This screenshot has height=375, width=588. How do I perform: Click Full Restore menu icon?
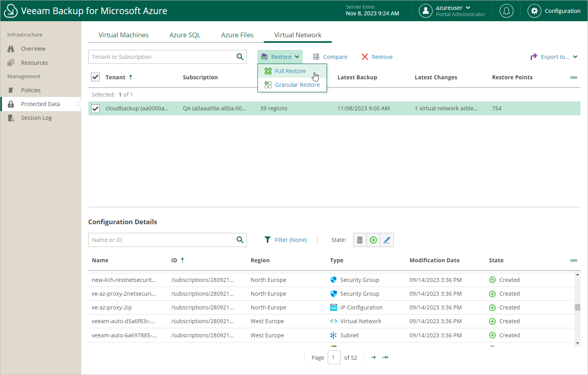(x=268, y=71)
